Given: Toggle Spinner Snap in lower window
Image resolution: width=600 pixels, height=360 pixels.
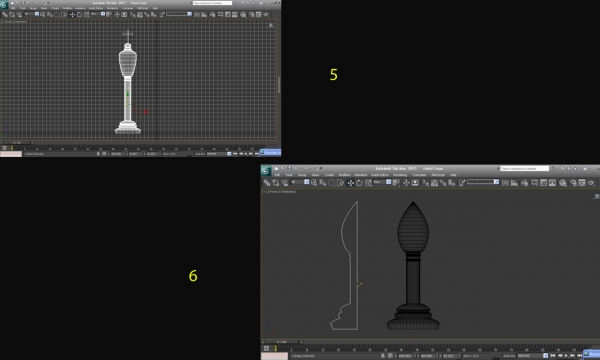Looking at the screenshot, I should pyautogui.click(x=451, y=183).
